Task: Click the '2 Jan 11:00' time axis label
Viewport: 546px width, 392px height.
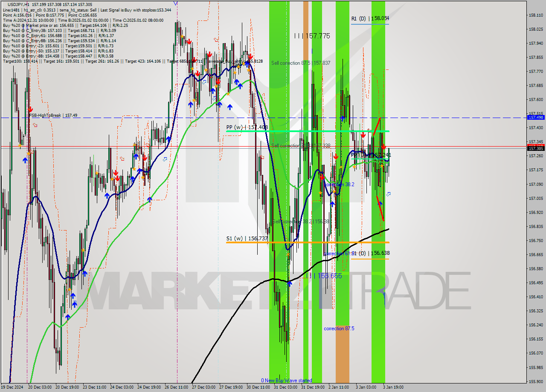Action: [x=339, y=387]
